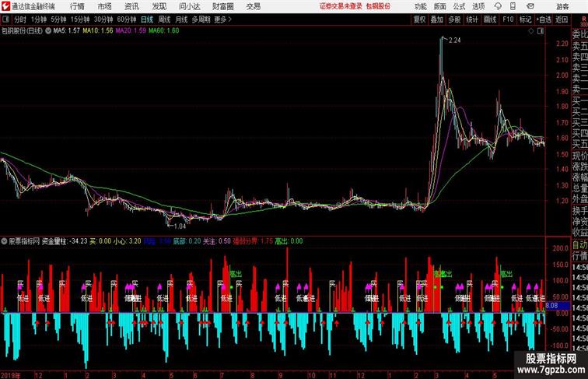This screenshot has height=379, width=588.
Task: Switch to 分时 chart tab
Action: tap(20, 19)
